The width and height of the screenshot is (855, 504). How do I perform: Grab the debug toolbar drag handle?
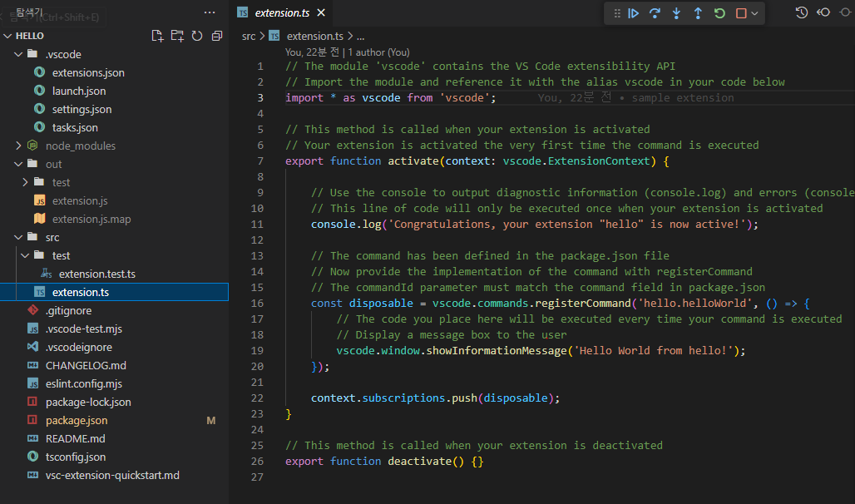[617, 13]
